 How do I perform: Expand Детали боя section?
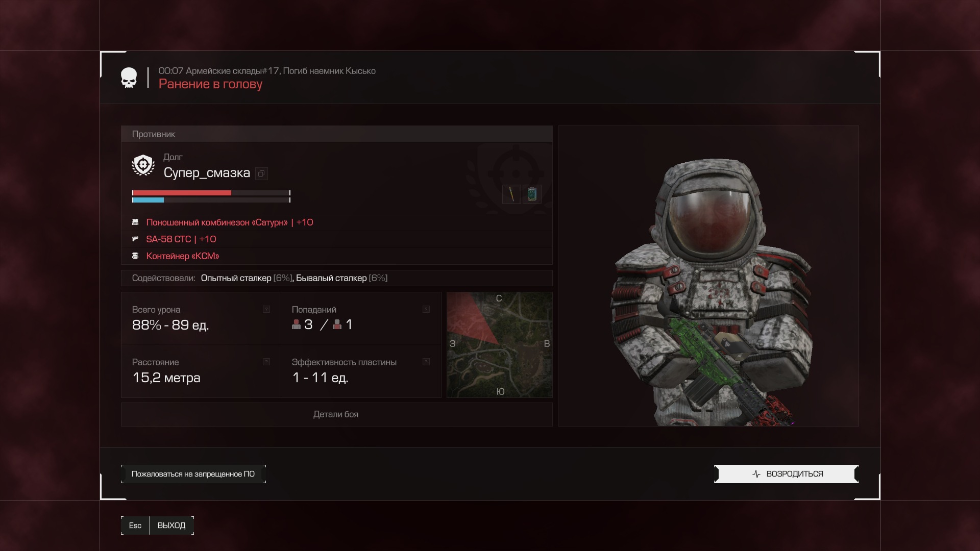click(x=336, y=414)
